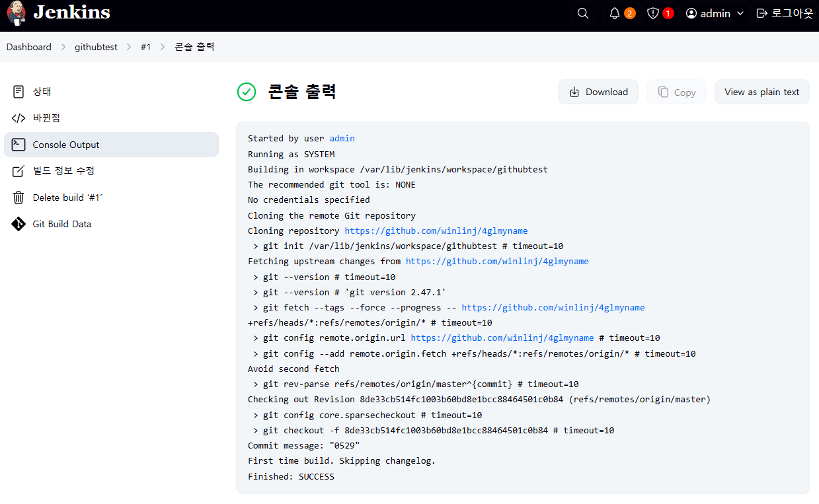Click the Jenkins title text
The image size is (819, 504).
72,13
